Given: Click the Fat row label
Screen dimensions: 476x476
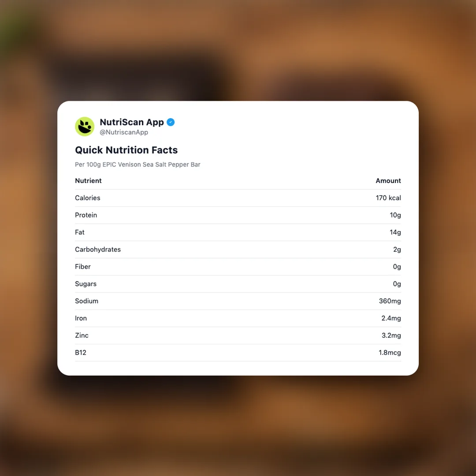Looking at the screenshot, I should [x=79, y=232].
